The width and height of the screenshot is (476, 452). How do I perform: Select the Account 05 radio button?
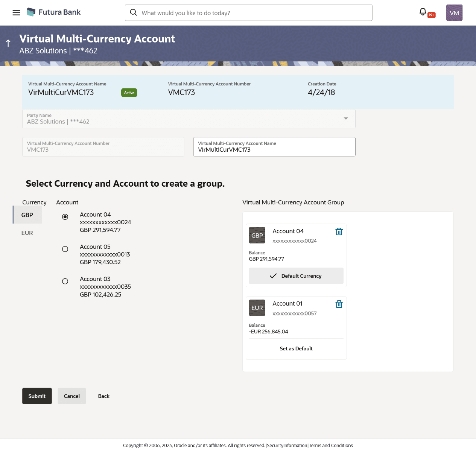[x=65, y=249]
